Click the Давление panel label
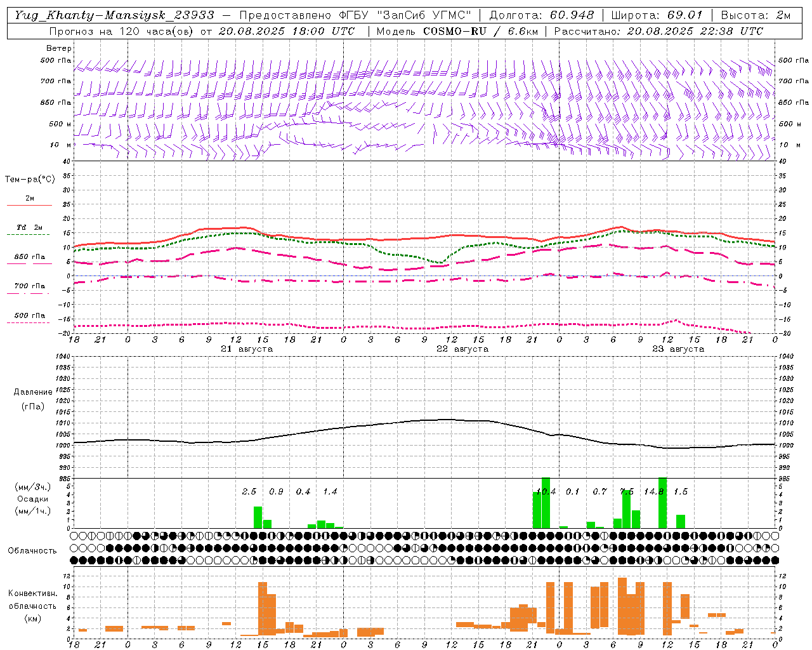The height and width of the screenshot is (650, 812). (33, 392)
